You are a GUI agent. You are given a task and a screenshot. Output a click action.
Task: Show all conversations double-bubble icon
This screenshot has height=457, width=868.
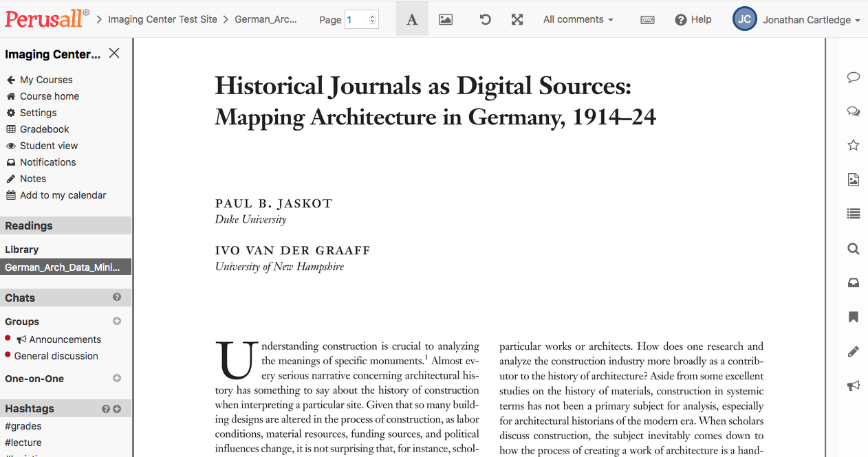click(854, 111)
